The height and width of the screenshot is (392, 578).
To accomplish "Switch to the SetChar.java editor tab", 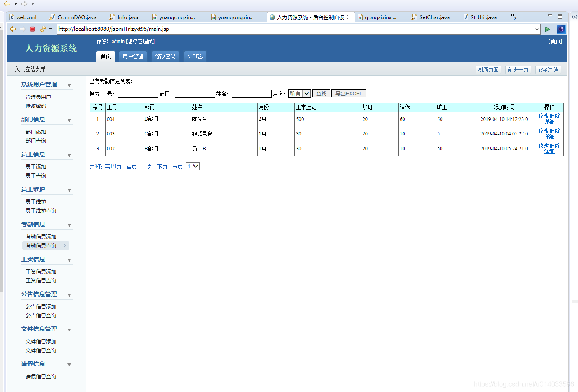I will [x=431, y=17].
